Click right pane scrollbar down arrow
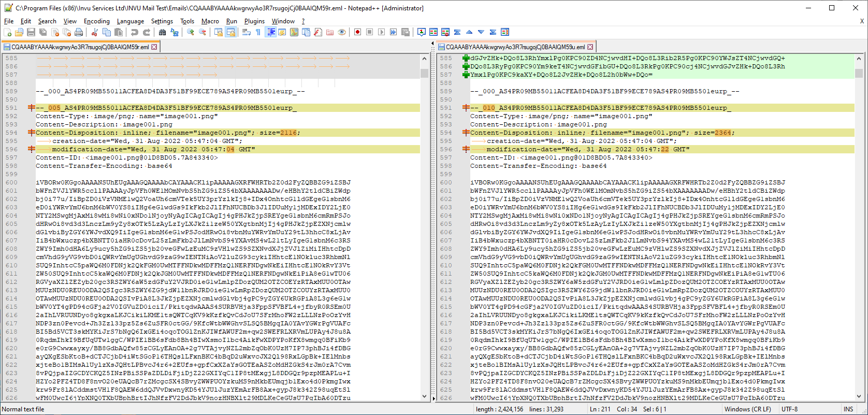This screenshot has height=415, width=868. coord(859,397)
